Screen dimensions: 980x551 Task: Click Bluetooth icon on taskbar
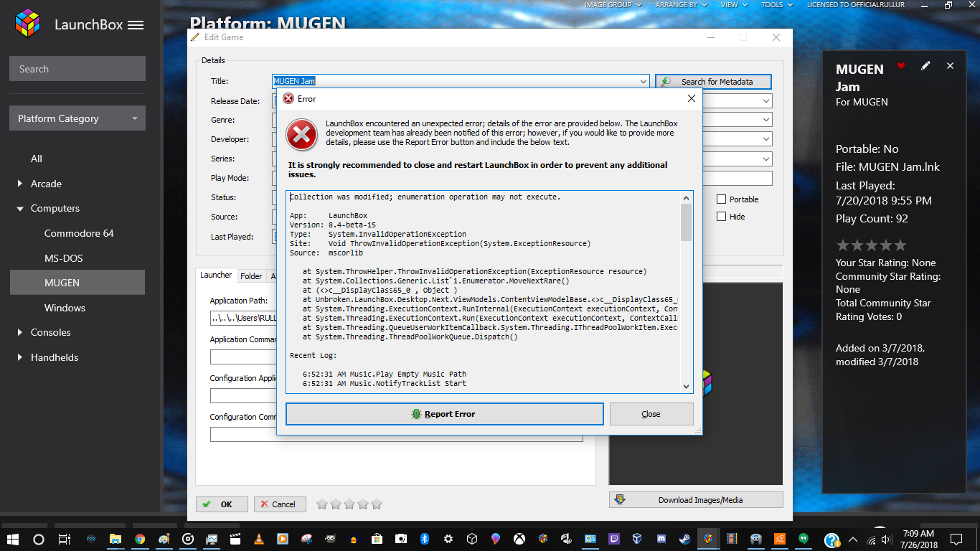coord(424,539)
